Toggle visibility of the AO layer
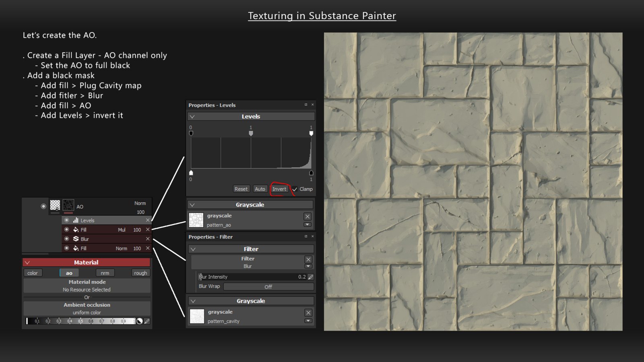This screenshot has width=644, height=362. tap(43, 206)
